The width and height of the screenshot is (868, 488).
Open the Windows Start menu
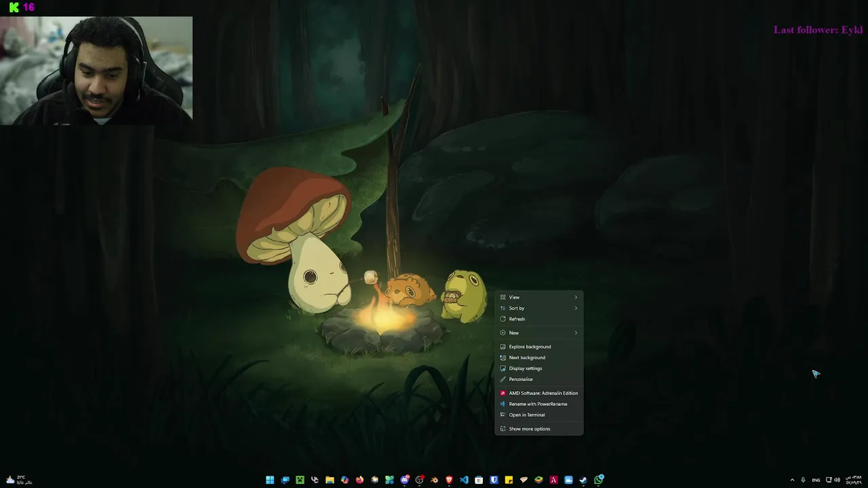point(270,480)
